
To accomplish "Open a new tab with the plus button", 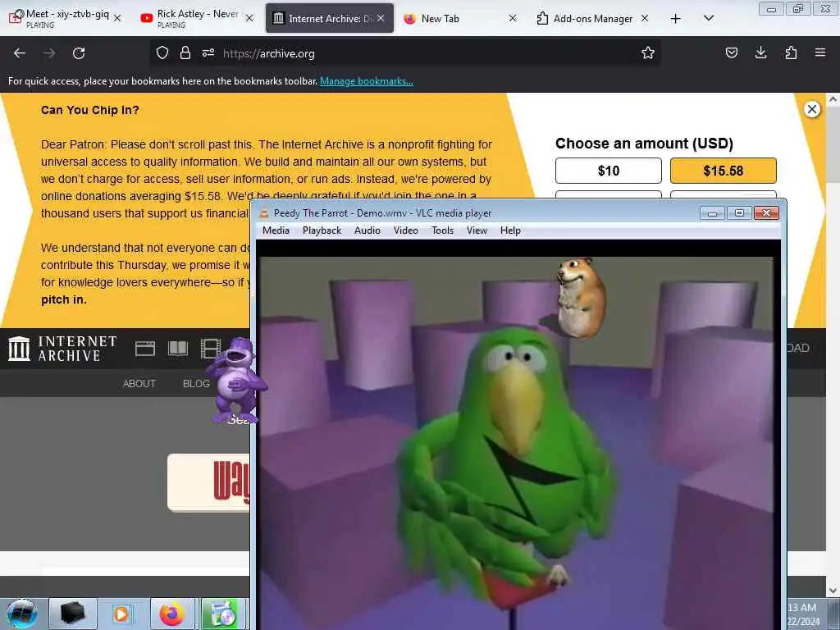I will 676,19.
